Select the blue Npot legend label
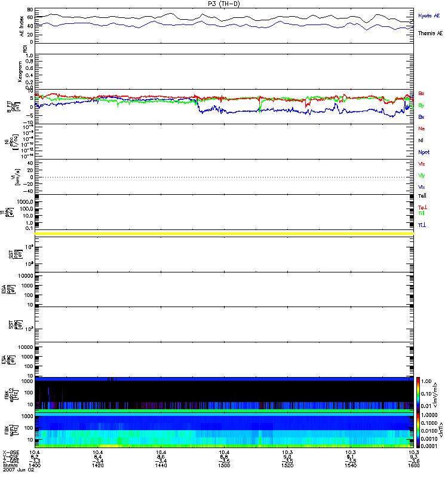This screenshot has height=478, width=448. (424, 152)
